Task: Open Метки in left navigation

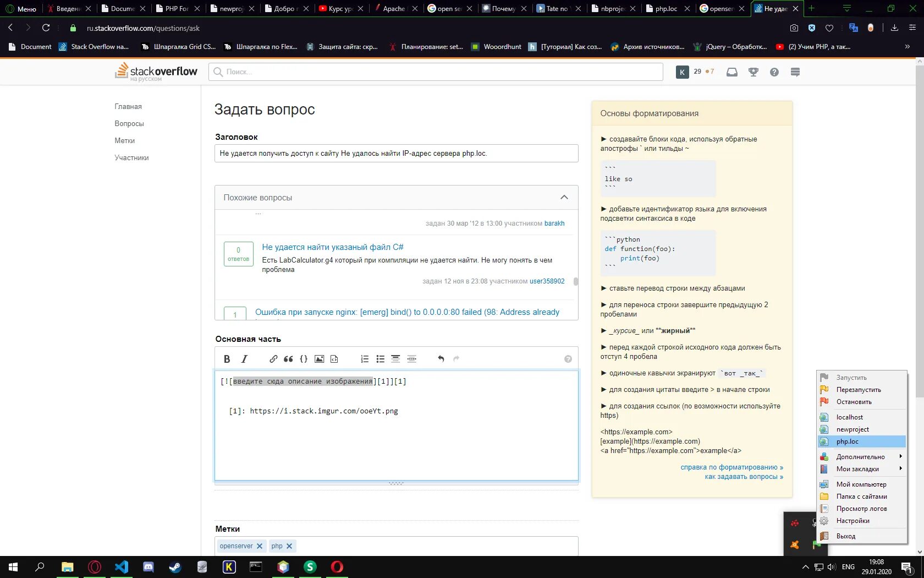Action: click(124, 141)
